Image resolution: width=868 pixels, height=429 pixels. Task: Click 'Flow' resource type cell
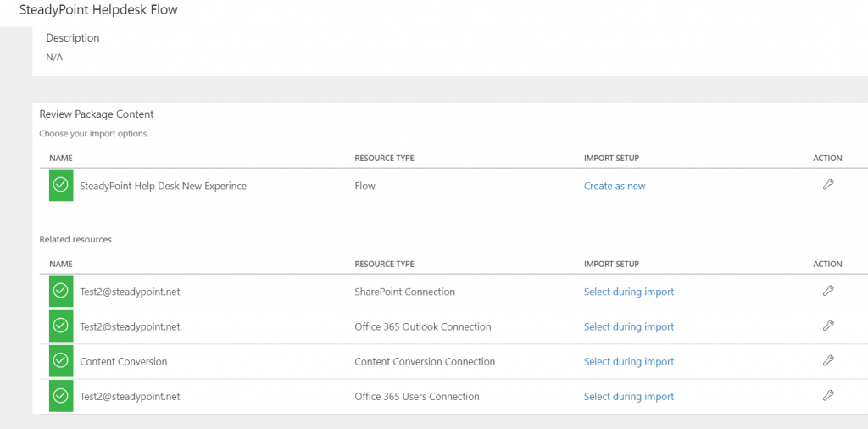[x=364, y=186]
